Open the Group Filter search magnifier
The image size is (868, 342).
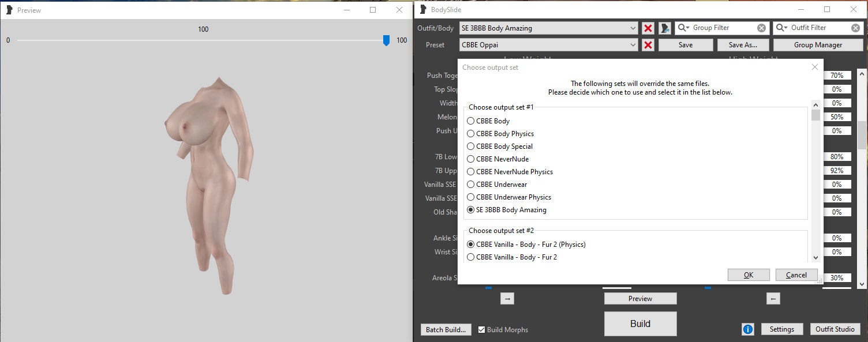683,28
